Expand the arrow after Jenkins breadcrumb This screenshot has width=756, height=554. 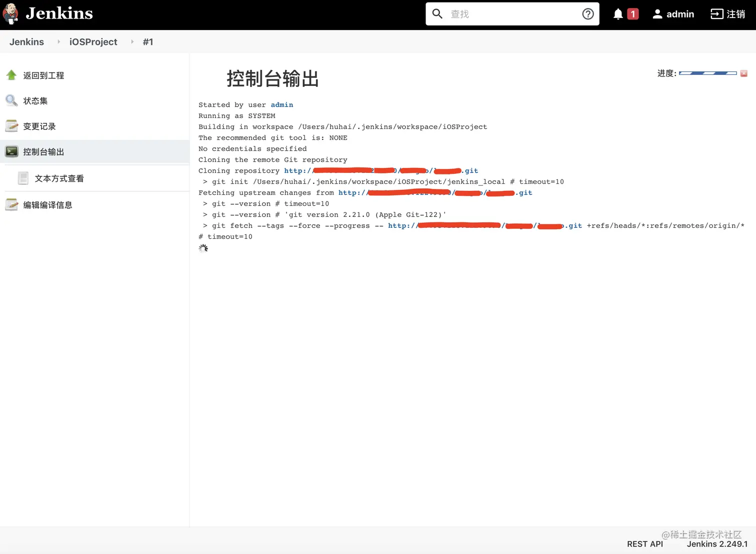[58, 42]
